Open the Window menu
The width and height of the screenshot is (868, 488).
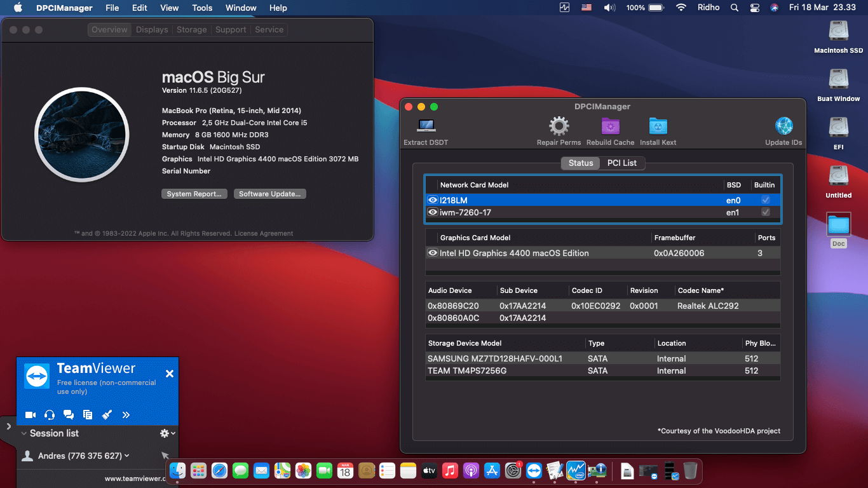[x=241, y=8]
